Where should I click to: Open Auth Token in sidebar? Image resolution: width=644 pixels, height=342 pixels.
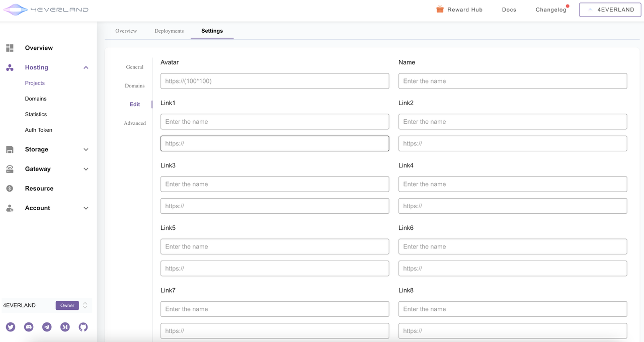pyautogui.click(x=39, y=130)
